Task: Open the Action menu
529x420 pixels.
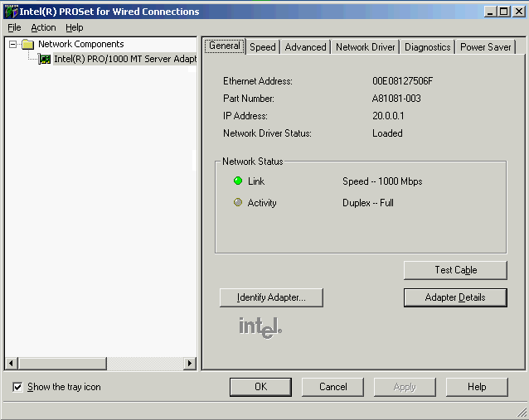Action: tap(43, 27)
